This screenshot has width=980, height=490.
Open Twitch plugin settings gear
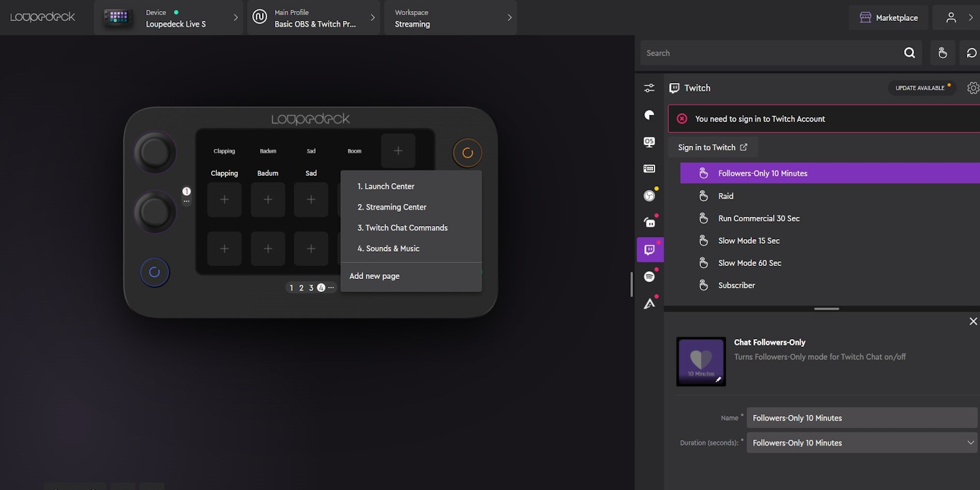[973, 88]
